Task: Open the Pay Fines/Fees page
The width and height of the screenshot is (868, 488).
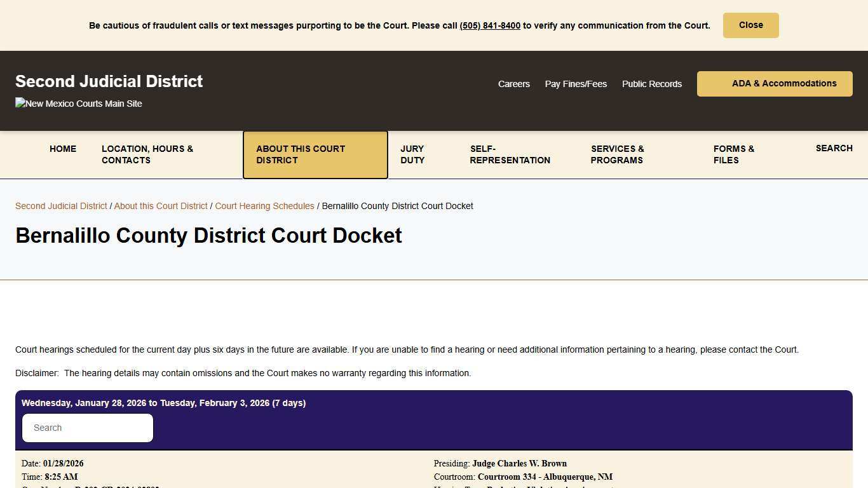Action: click(x=575, y=83)
